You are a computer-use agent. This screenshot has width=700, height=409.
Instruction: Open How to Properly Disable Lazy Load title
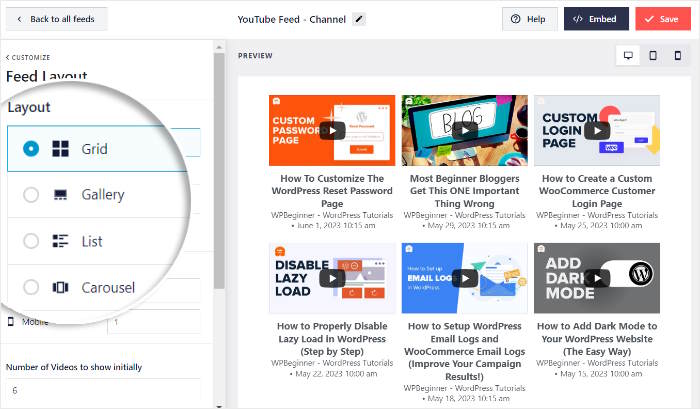coord(332,338)
